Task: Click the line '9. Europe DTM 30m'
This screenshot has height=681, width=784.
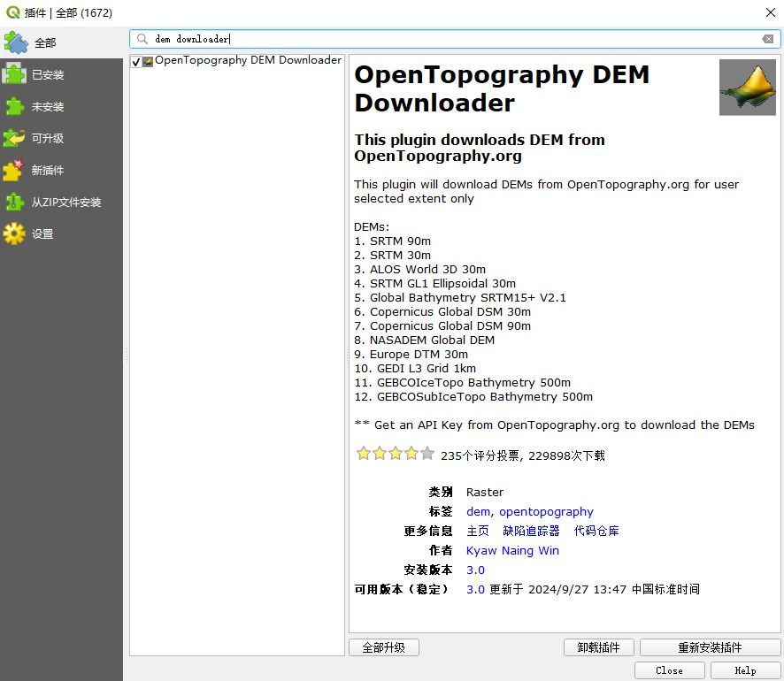Action: 411,355
